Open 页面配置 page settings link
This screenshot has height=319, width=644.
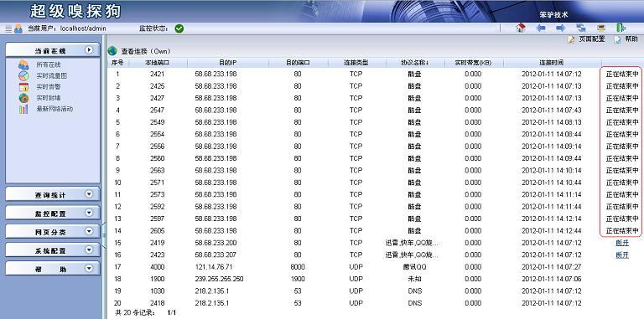[x=591, y=39]
